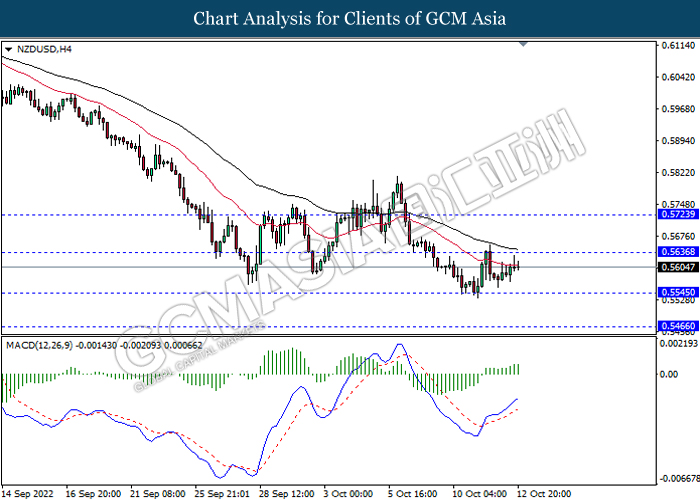This screenshot has width=700, height=500.
Task: Click the 3 Oct 00:00 time label
Action: [x=348, y=494]
